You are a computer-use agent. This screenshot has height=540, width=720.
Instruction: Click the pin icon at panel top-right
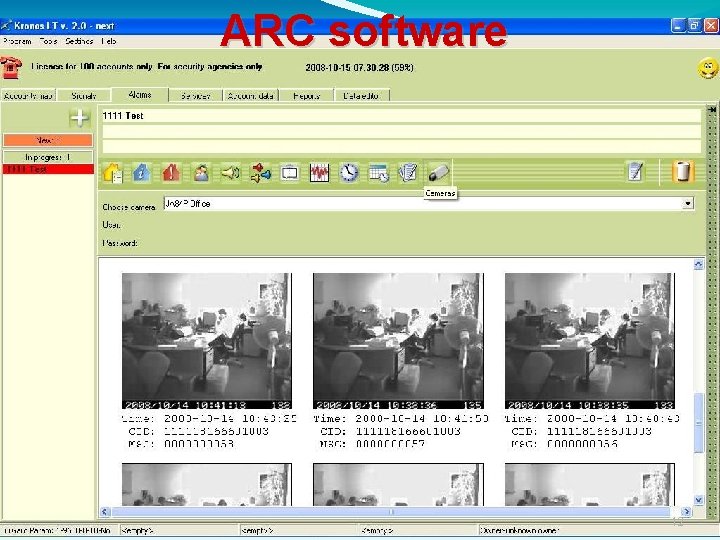click(x=712, y=109)
